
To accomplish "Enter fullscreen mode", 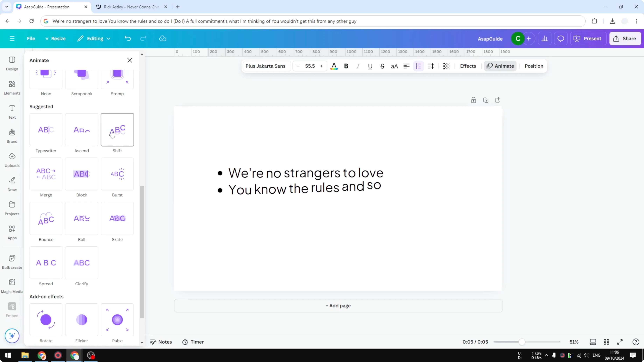I will click(620, 342).
